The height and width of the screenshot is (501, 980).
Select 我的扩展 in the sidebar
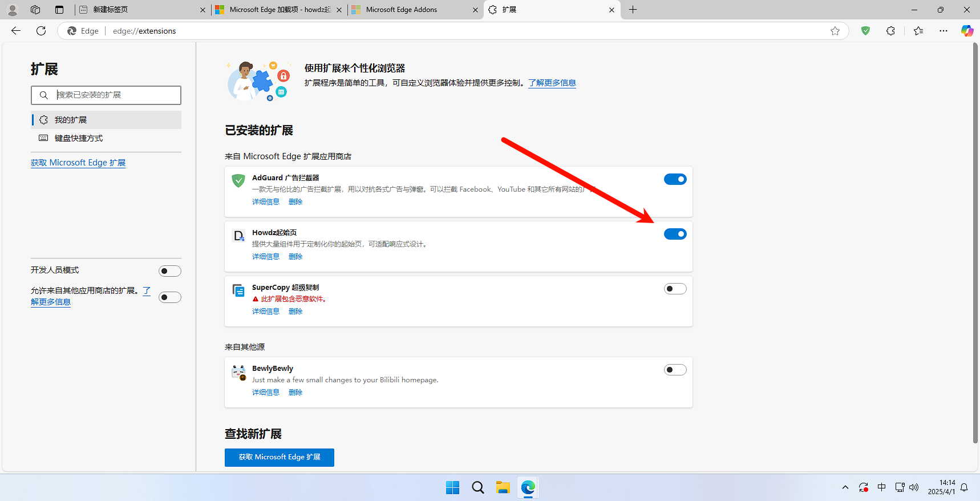pyautogui.click(x=106, y=120)
